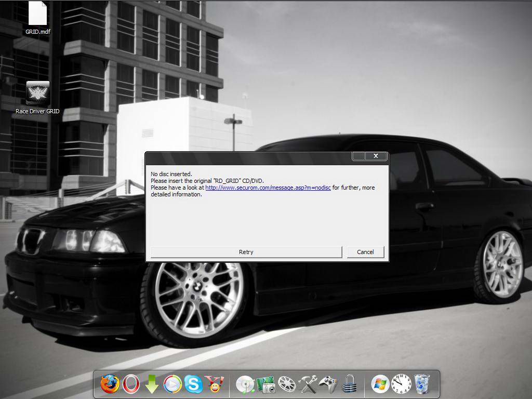Close the SecuROM no disc dialog

pyautogui.click(x=376, y=156)
